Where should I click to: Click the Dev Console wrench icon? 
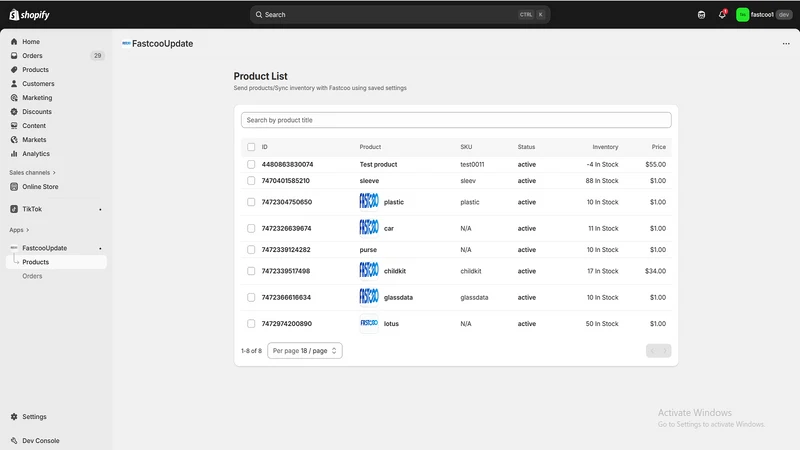coord(14,441)
